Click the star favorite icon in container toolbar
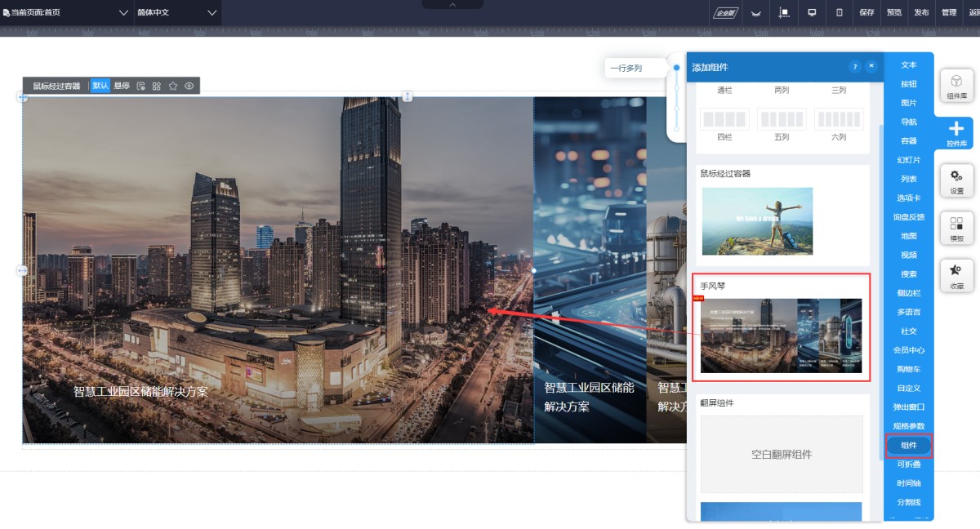Screen dimensions: 980x529 tap(173, 86)
